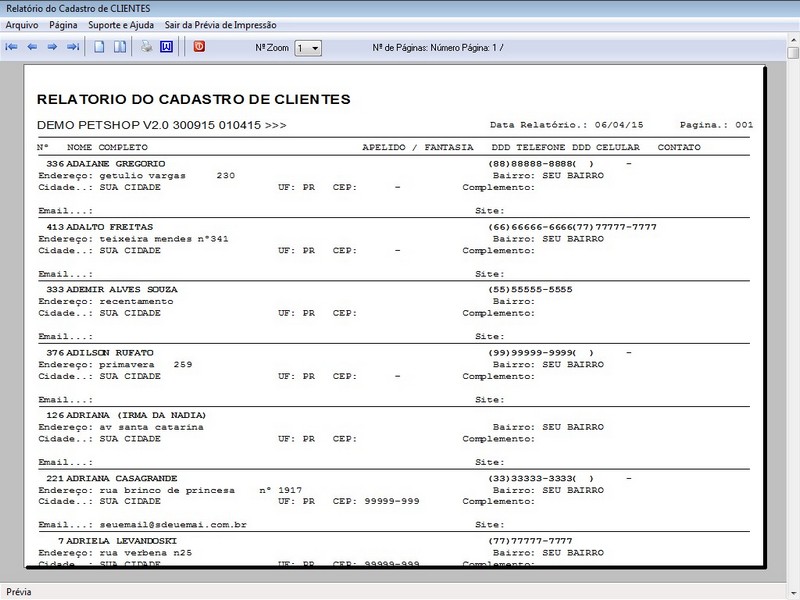Click NOME COMPLETO column header

pyautogui.click(x=107, y=147)
